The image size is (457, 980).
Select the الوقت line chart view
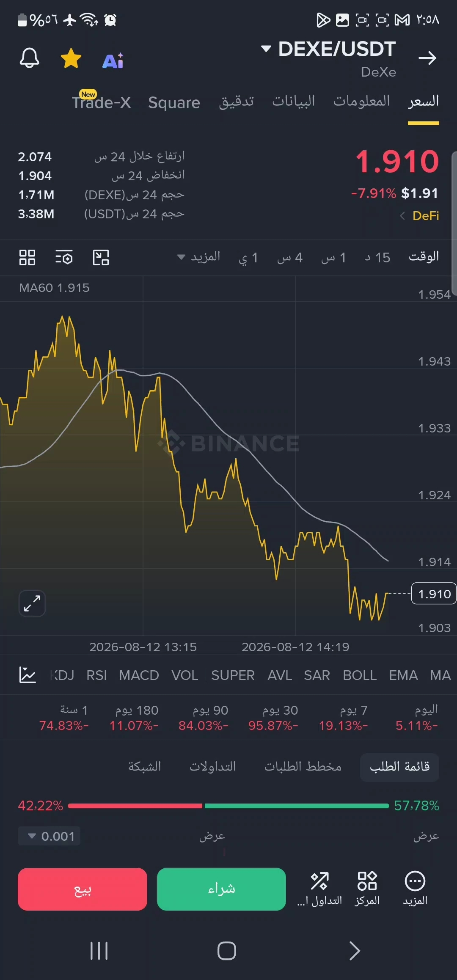[424, 256]
